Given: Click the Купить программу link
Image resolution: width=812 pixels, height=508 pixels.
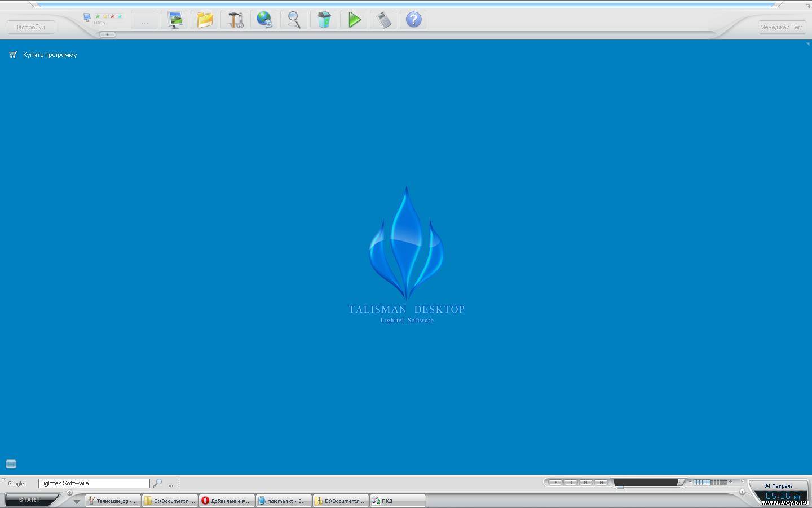Looking at the screenshot, I should coord(50,55).
